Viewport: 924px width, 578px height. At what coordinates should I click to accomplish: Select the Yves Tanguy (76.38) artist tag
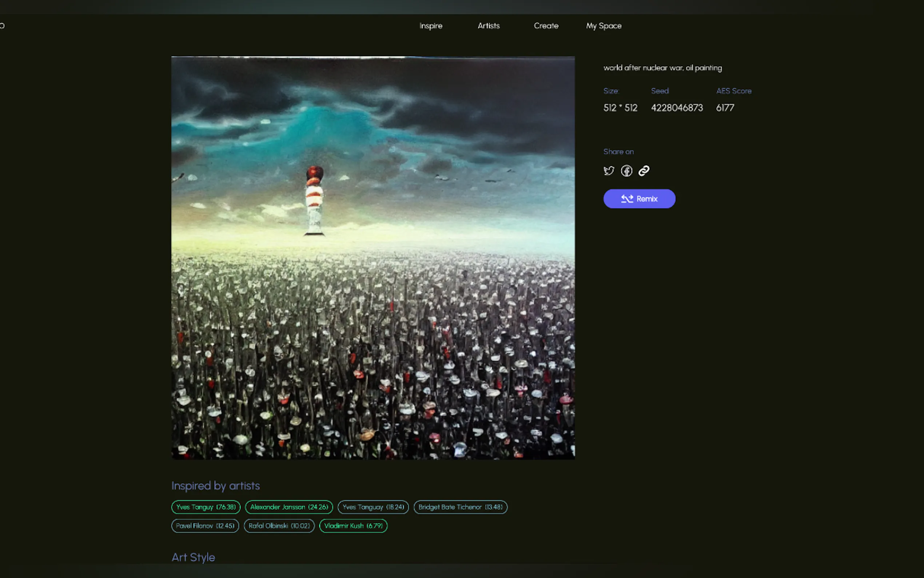pos(206,507)
